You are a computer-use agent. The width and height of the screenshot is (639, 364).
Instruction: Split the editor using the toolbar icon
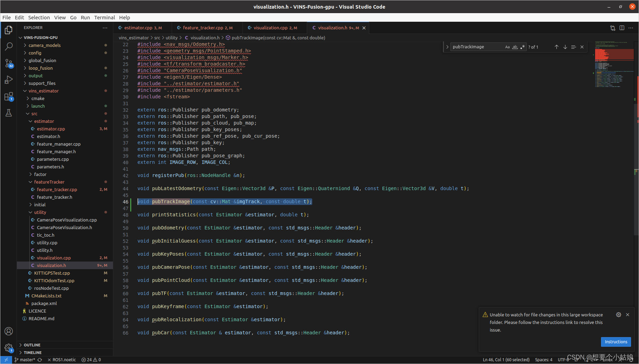point(622,28)
